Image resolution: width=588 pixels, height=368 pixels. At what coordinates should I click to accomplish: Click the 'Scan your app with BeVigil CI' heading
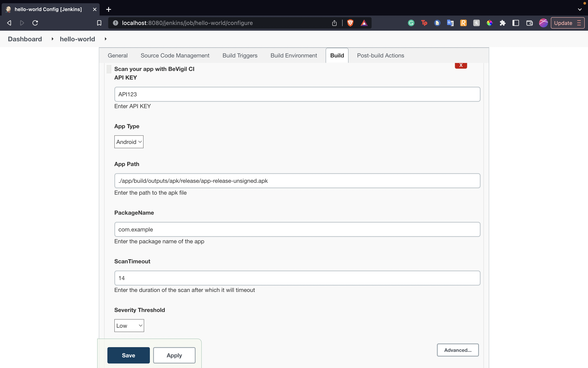[x=154, y=69]
